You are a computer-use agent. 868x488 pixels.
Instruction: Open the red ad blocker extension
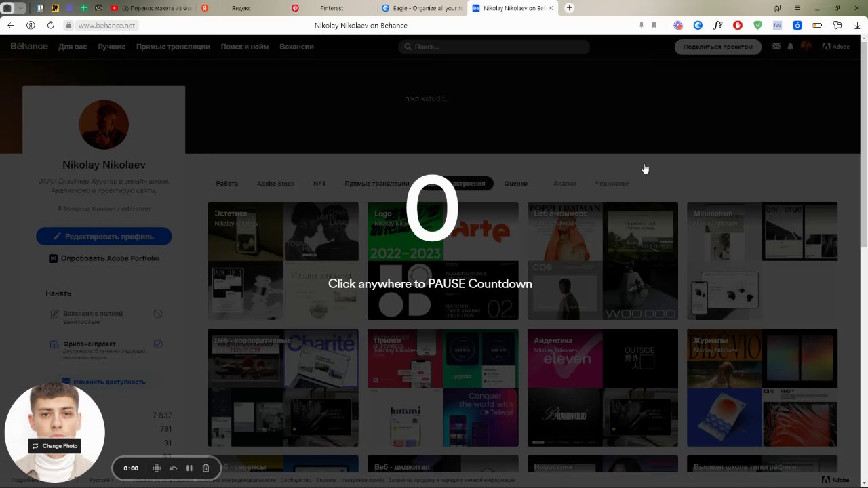738,25
